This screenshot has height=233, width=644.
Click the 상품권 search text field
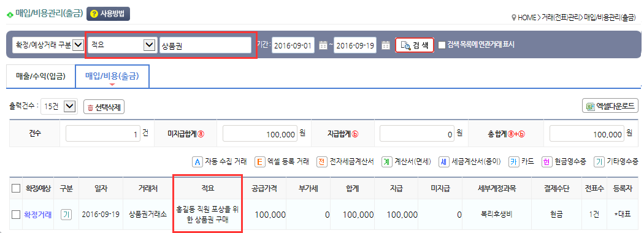[x=205, y=45]
